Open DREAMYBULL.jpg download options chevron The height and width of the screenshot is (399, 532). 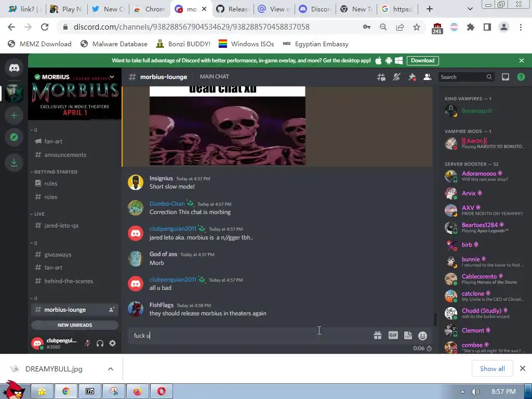pyautogui.click(x=111, y=369)
